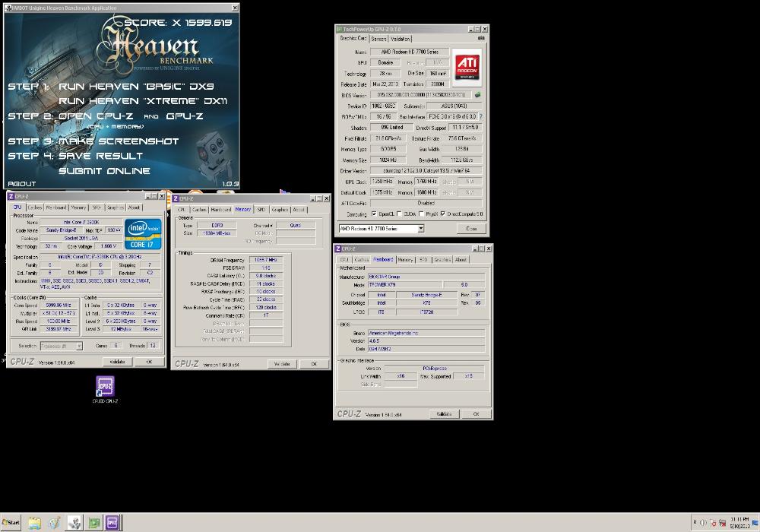760x532 pixels.
Task: Click Make Screenshot in Heaven benchmark
Action: point(119,141)
